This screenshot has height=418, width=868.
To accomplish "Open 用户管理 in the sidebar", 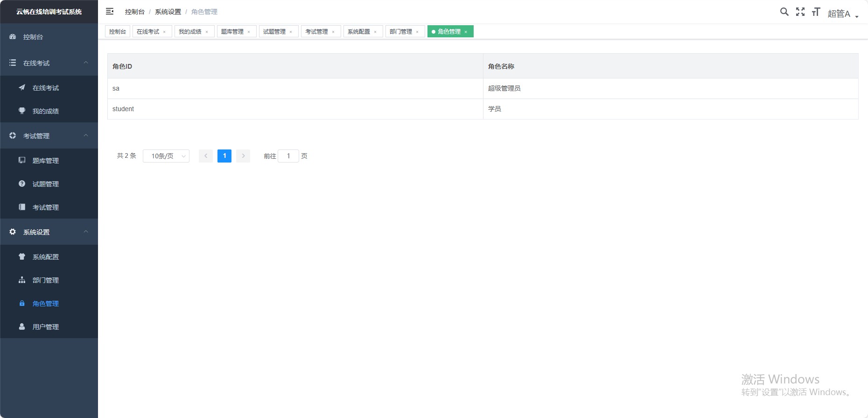I will point(49,326).
